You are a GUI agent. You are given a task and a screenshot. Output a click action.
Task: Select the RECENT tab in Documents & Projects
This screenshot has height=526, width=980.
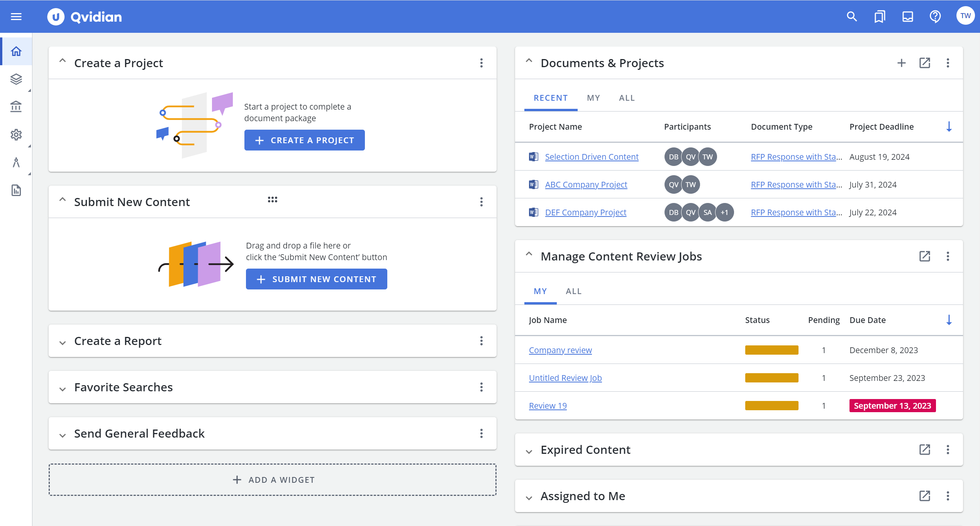pyautogui.click(x=551, y=98)
